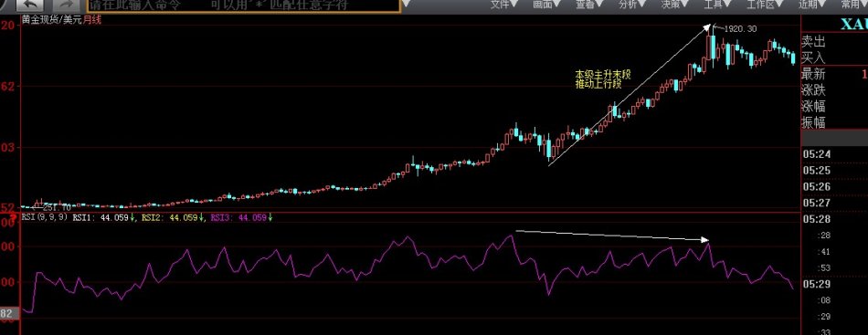Open the 工具 menu

(x=717, y=5)
